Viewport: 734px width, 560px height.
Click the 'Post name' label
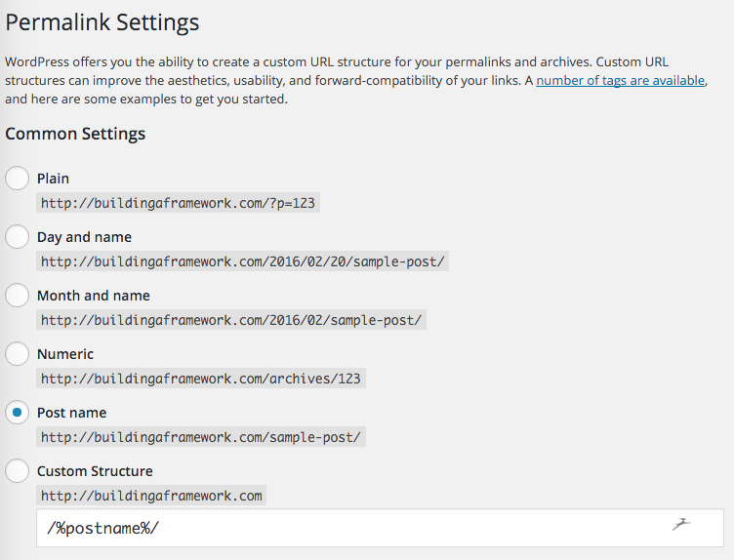[x=71, y=413]
